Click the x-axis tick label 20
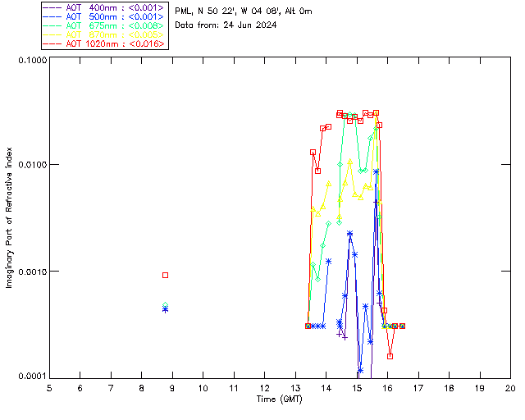This screenshot has height=420, width=525. (510, 388)
